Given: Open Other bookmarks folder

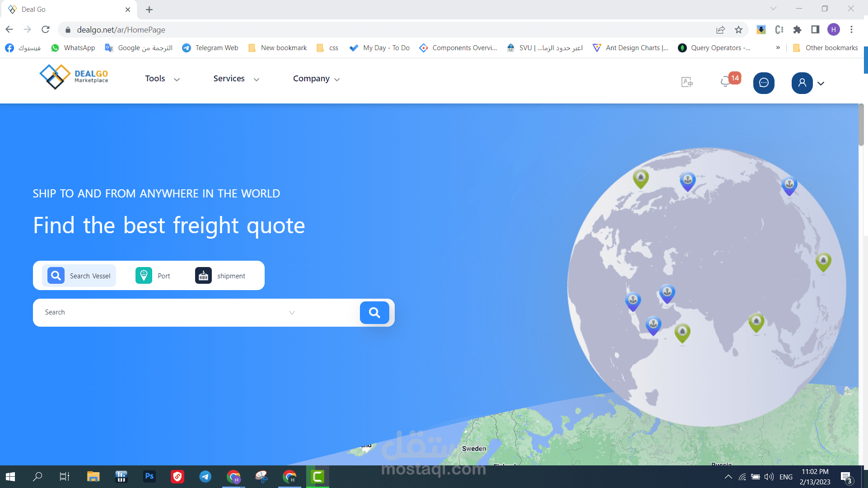Looking at the screenshot, I should pos(826,48).
